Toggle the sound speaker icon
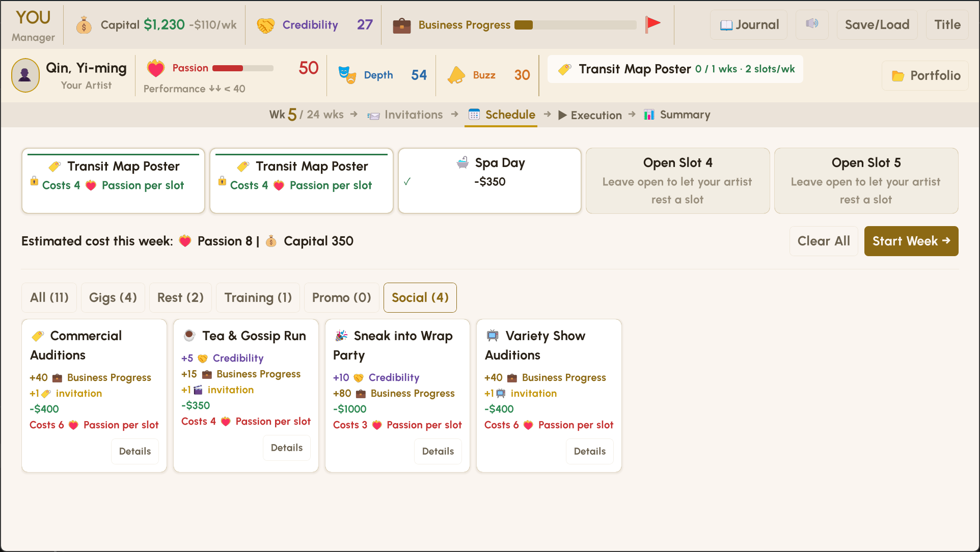Image resolution: width=980 pixels, height=552 pixels. (x=812, y=24)
